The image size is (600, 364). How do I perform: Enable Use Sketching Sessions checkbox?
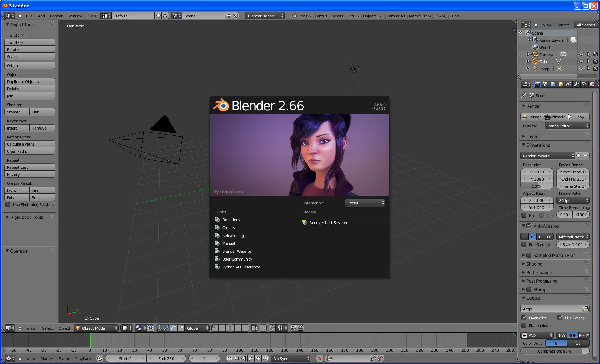[x=8, y=204]
